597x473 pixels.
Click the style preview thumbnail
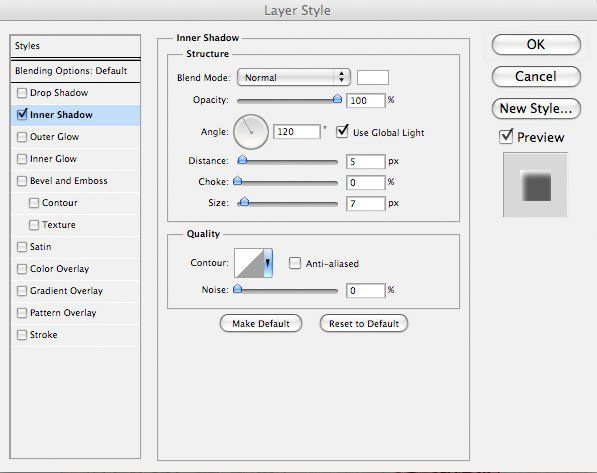coord(535,185)
